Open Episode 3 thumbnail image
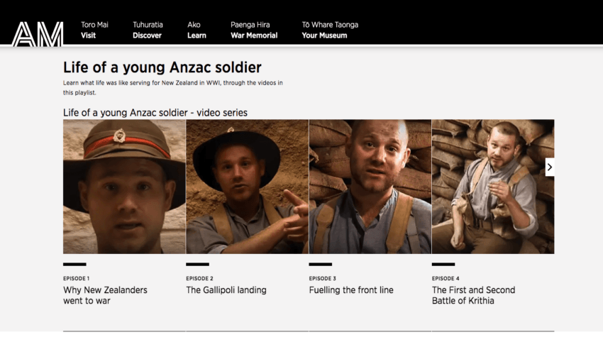 click(x=370, y=187)
